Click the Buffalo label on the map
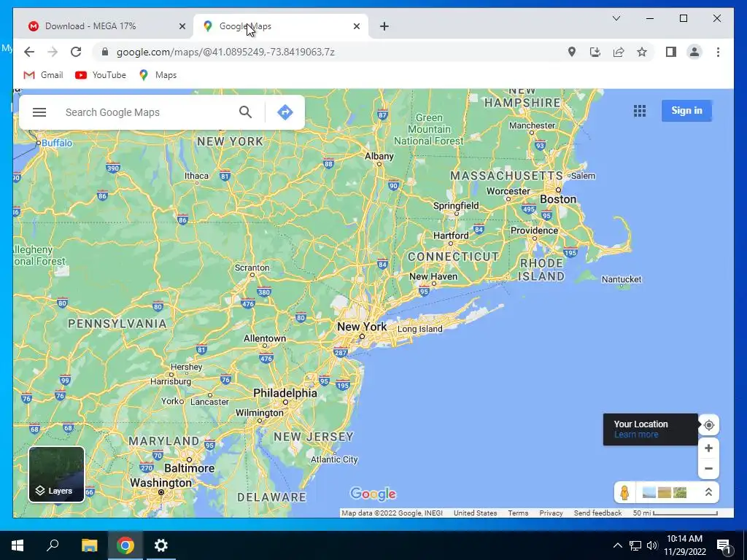This screenshot has height=560, width=747. point(57,143)
